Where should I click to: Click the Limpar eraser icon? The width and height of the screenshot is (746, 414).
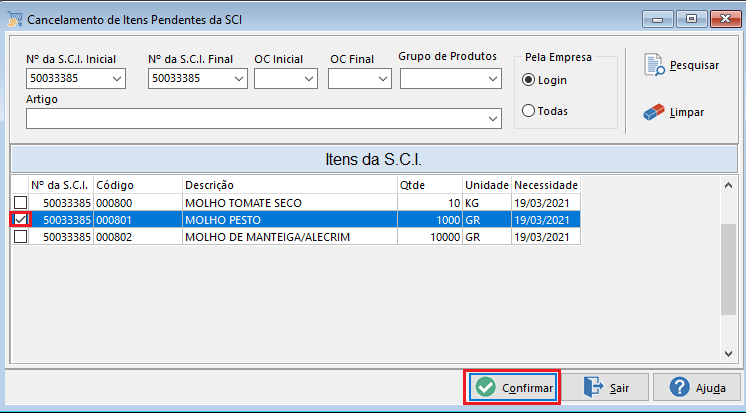pos(654,112)
